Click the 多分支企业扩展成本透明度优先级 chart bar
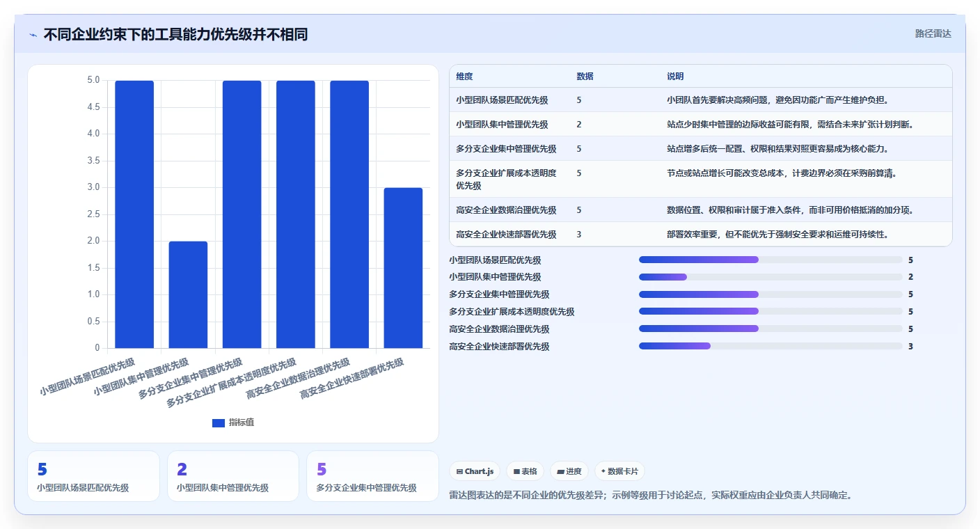 click(295, 214)
